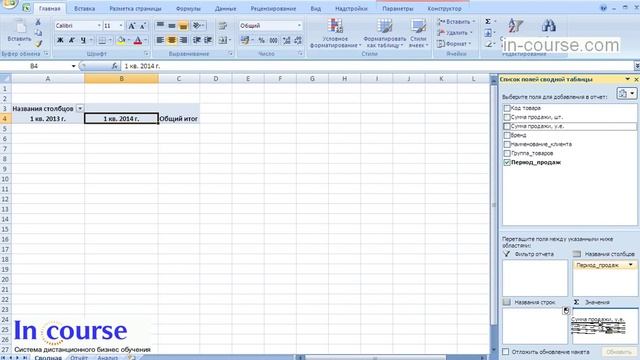Open Sort and Filter (A-Z funnel) icon
640x360 pixels.
[516, 26]
